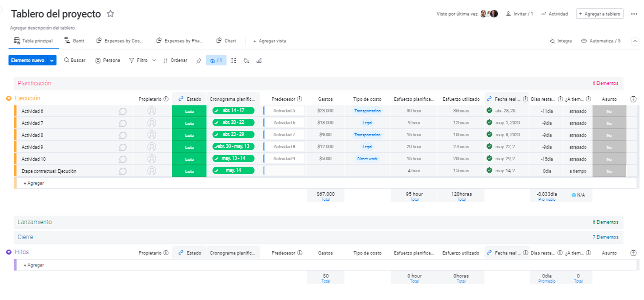Star the board title as favorite
The width and height of the screenshot is (644, 300).
tap(110, 14)
